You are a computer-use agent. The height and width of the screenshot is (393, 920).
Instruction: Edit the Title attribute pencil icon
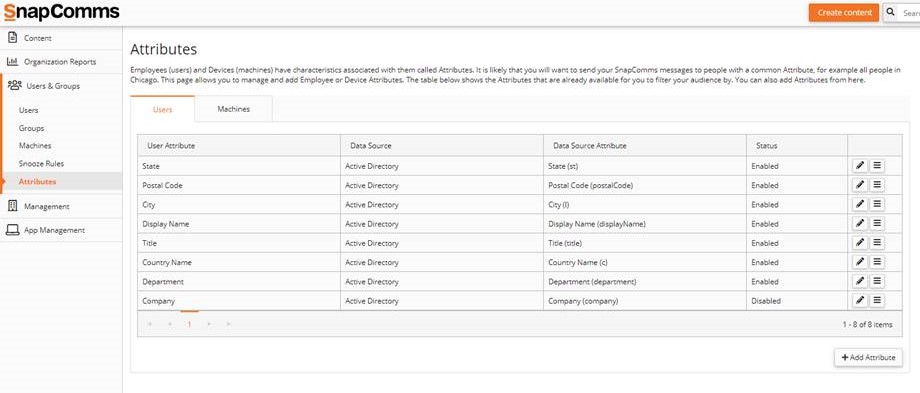(860, 243)
